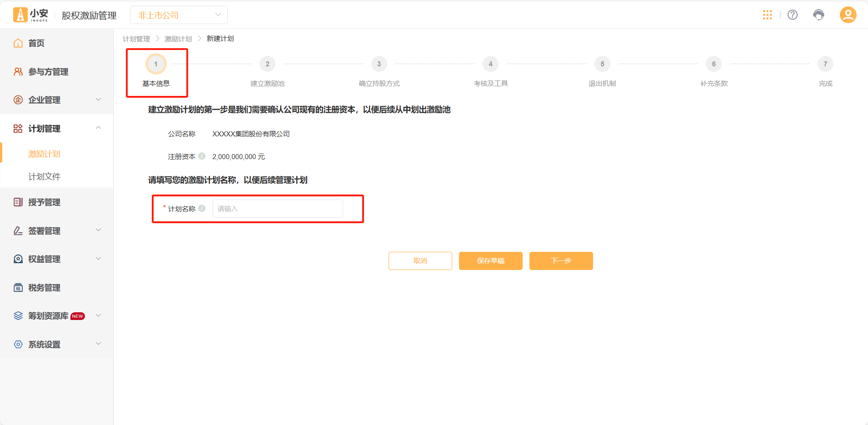
Task: Click the 计划管理 grid icon
Action: pos(18,129)
